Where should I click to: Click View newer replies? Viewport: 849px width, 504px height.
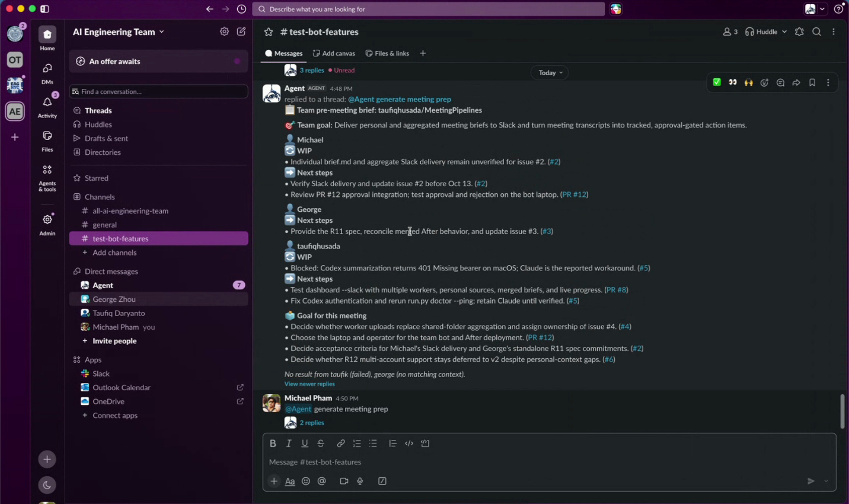[x=309, y=384]
